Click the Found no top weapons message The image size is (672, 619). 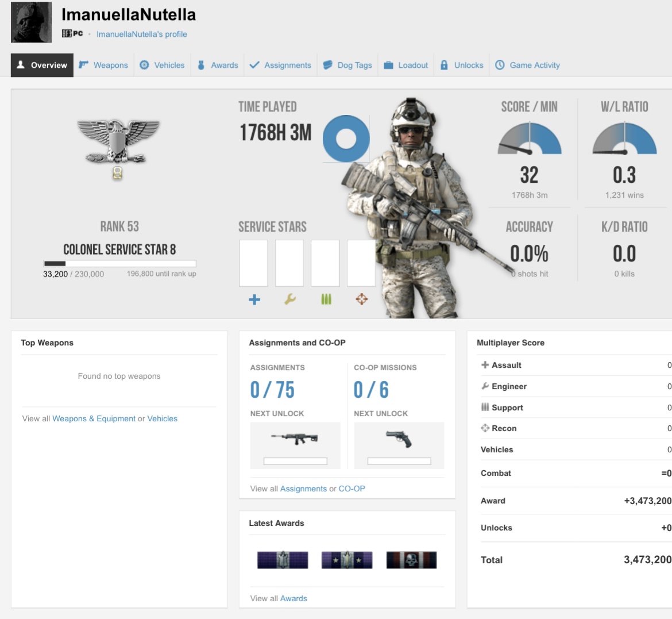point(119,376)
